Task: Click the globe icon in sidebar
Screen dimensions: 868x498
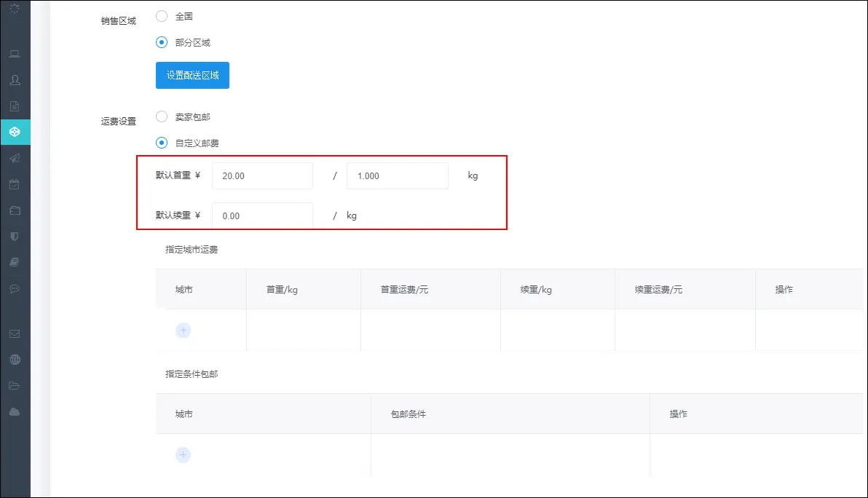Action: point(15,360)
